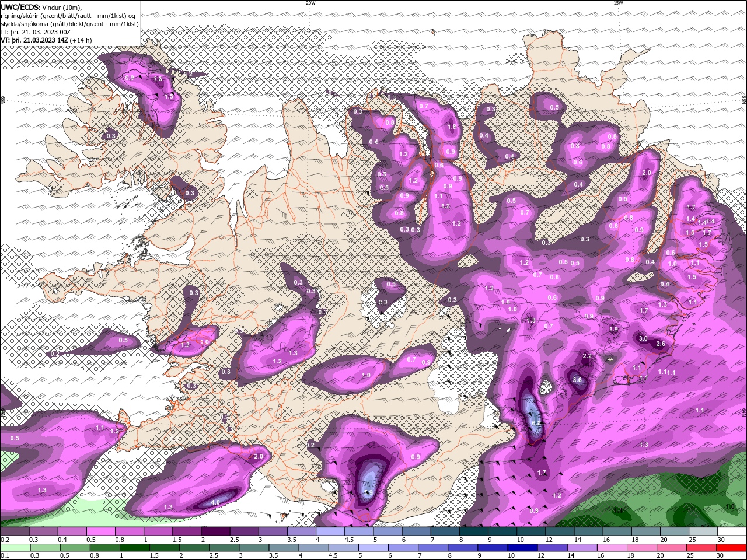Select the light grey 25–30 swatch, upper legend
The height and width of the screenshot is (560, 747).
(x=703, y=531)
